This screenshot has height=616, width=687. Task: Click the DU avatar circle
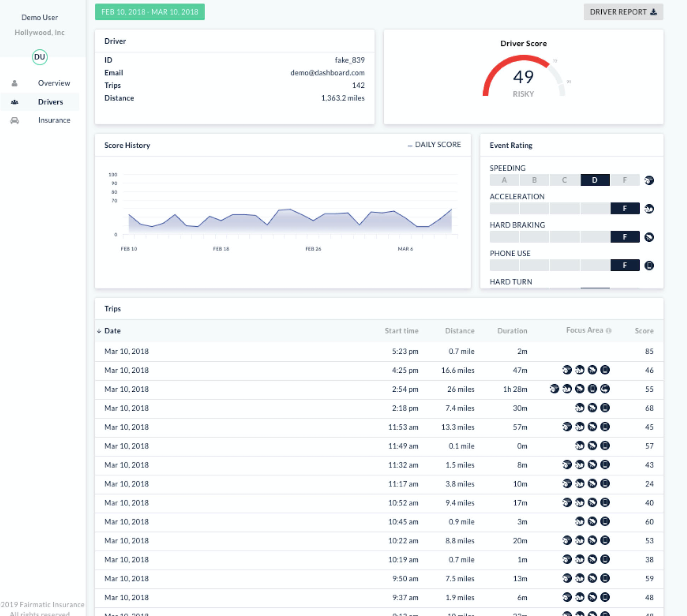pyautogui.click(x=39, y=57)
